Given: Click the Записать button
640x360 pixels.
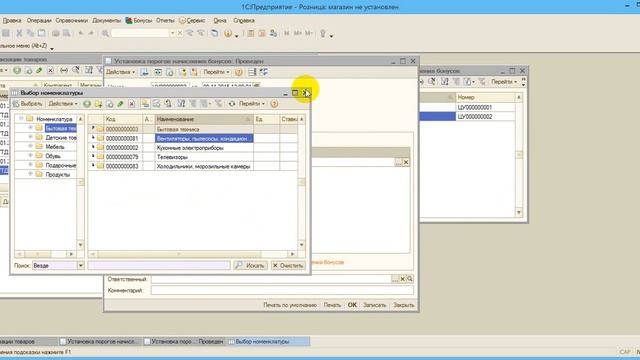Looking at the screenshot, I should pyautogui.click(x=374, y=305).
